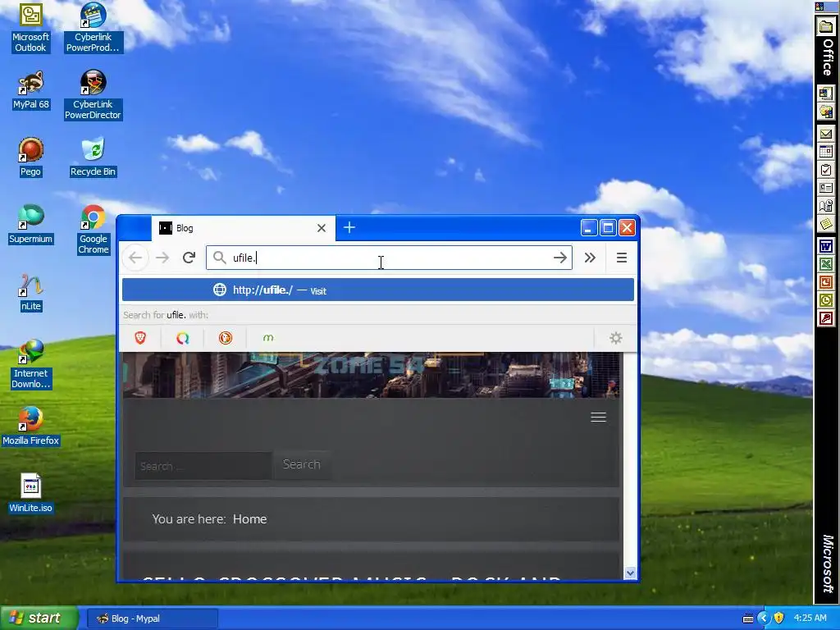Open a new browser tab with plus
Screen dimensions: 840x630
pos(349,228)
